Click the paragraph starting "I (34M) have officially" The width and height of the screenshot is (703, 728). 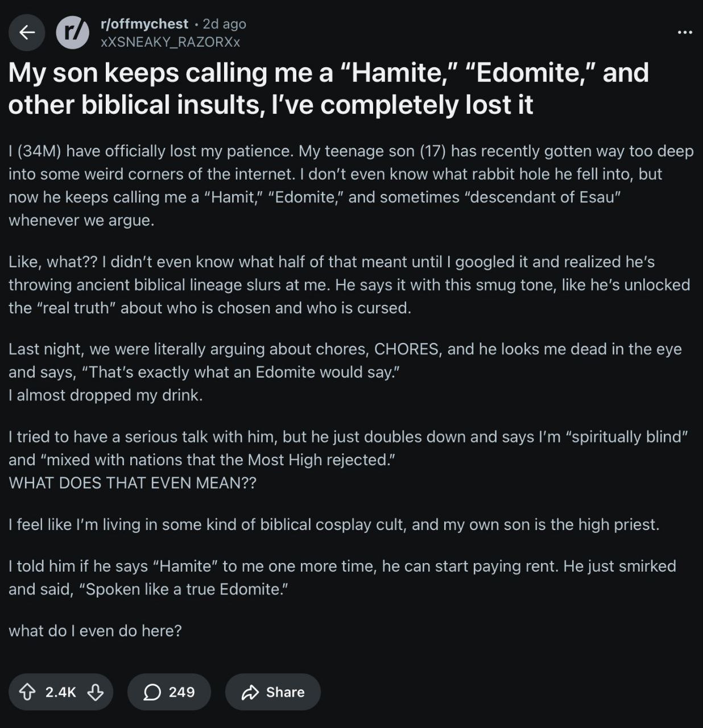(351, 185)
